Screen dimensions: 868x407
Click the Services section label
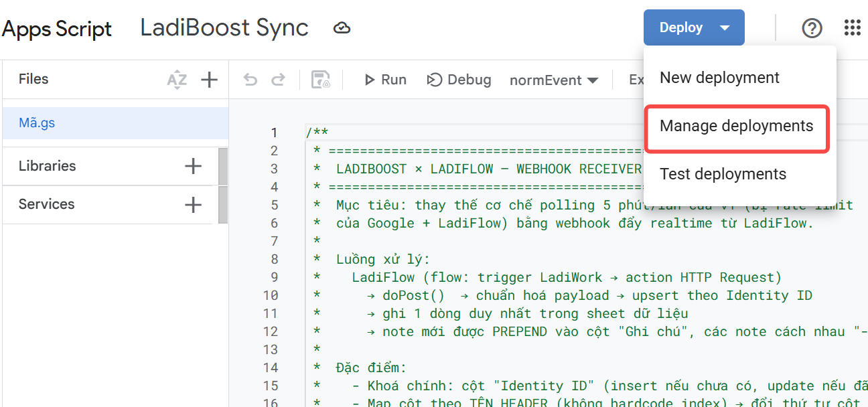coord(46,204)
